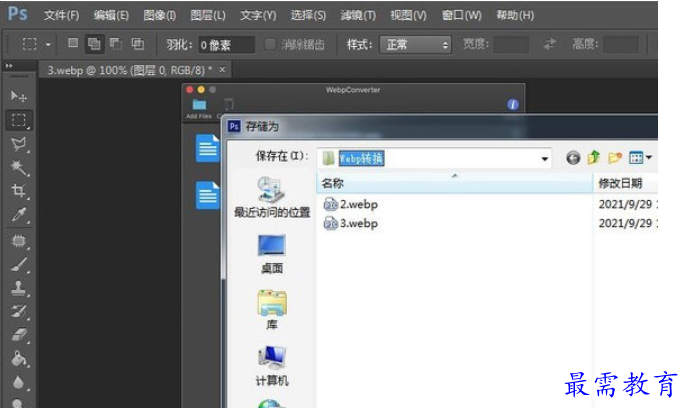The width and height of the screenshot is (686, 416).
Task: Open the 图像(I) menu
Action: tap(160, 16)
